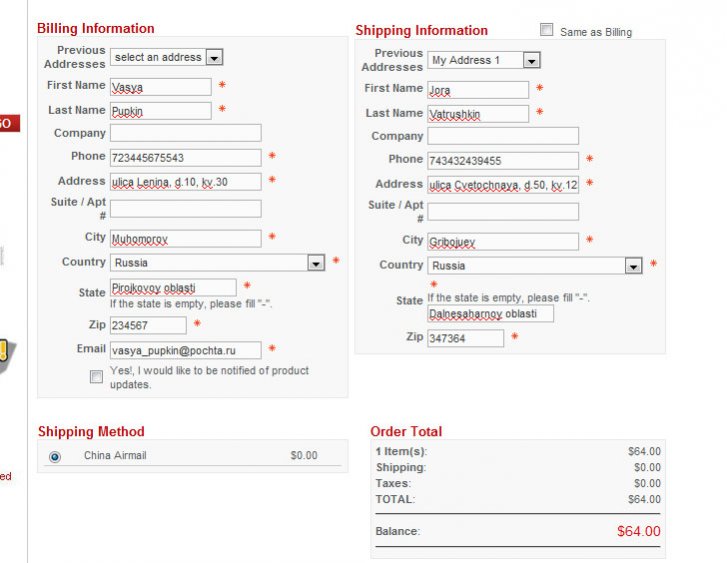Click billing Last Name field
Image resolution: width=727 pixels, height=563 pixels.
coord(160,111)
